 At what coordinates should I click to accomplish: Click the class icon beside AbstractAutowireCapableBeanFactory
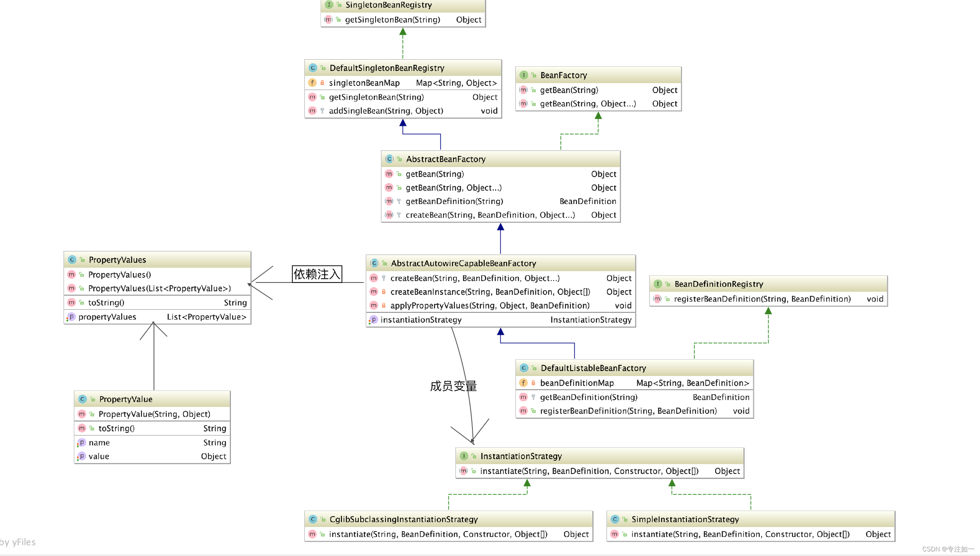pyautogui.click(x=374, y=263)
